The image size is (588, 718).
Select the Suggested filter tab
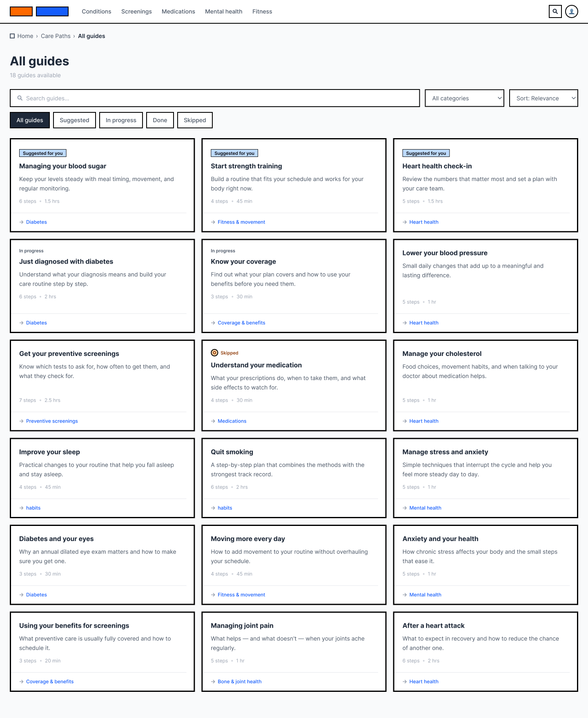point(74,120)
